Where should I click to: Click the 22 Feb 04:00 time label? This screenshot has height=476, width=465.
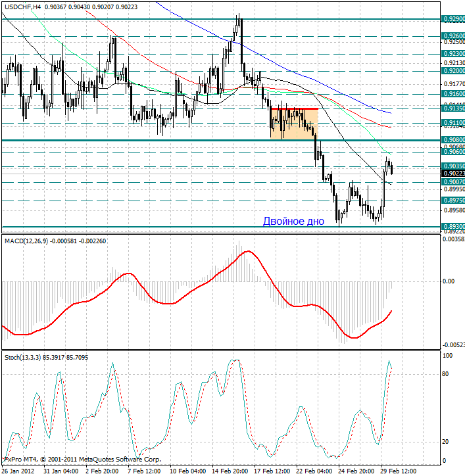point(314,471)
